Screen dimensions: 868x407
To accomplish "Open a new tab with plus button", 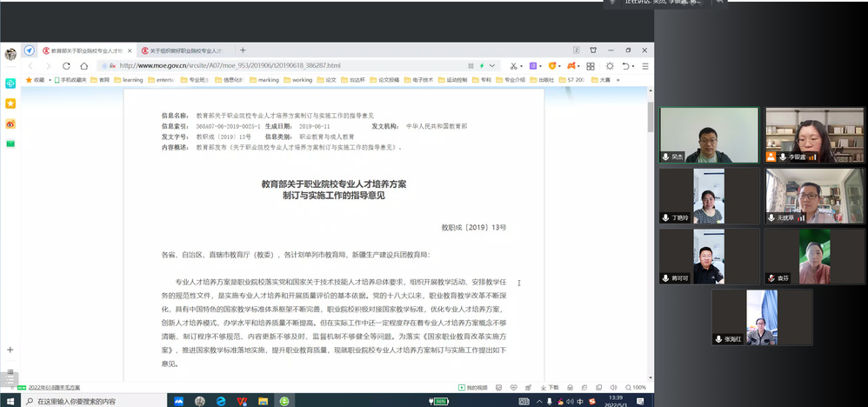I will pyautogui.click(x=243, y=50).
